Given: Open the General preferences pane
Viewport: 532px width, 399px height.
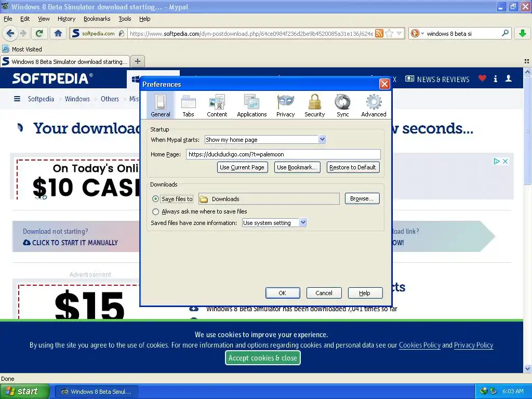Looking at the screenshot, I should pyautogui.click(x=161, y=105).
